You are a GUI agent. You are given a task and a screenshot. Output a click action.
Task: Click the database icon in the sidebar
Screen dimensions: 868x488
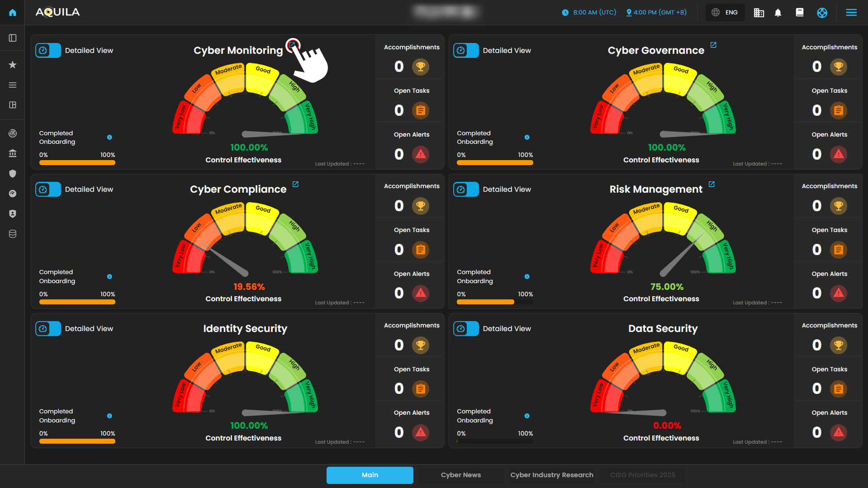coord(13,234)
